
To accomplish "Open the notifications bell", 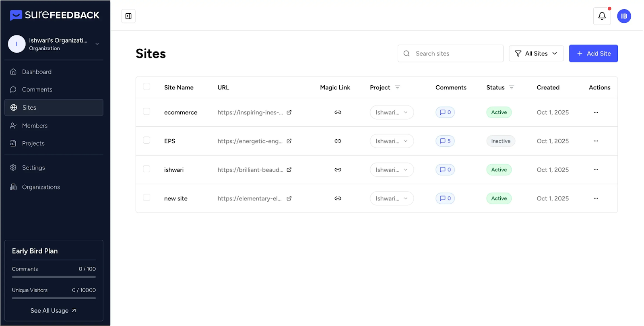I will 602,16.
